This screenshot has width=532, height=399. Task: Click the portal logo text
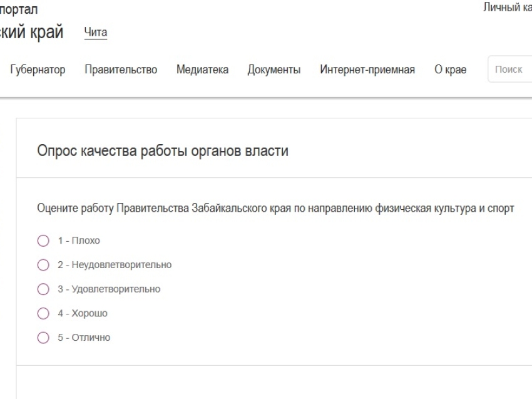tap(19, 9)
